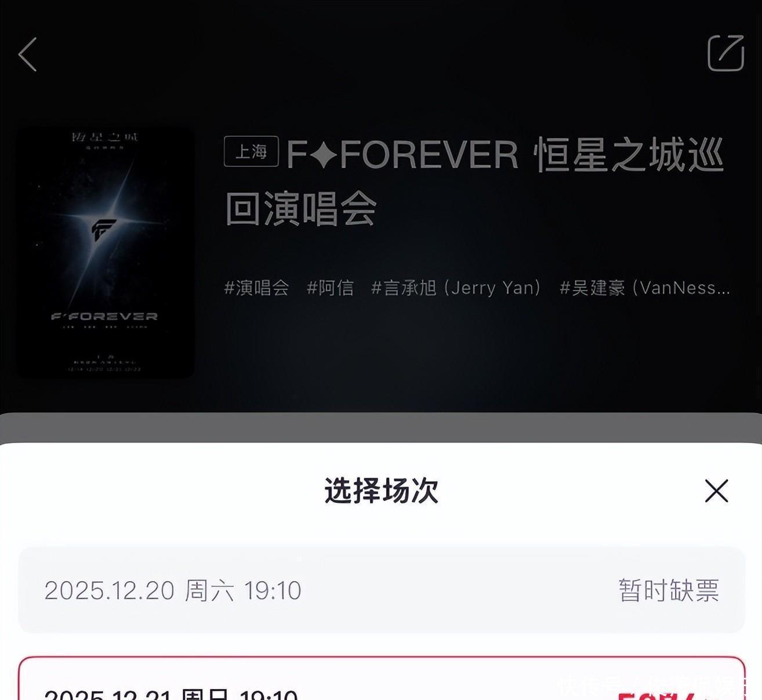Screen dimensions: 762x700
Task: Open the #吴建豪 (VanNess… hashtag
Action: 644,288
